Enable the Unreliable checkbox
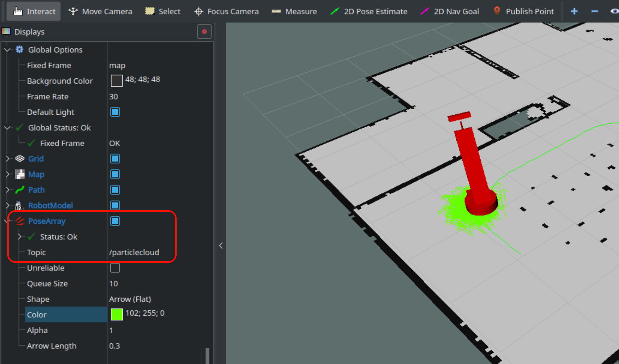 (115, 268)
